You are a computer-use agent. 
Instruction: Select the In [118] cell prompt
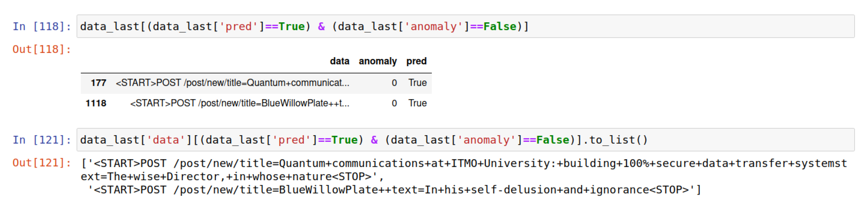point(42,26)
